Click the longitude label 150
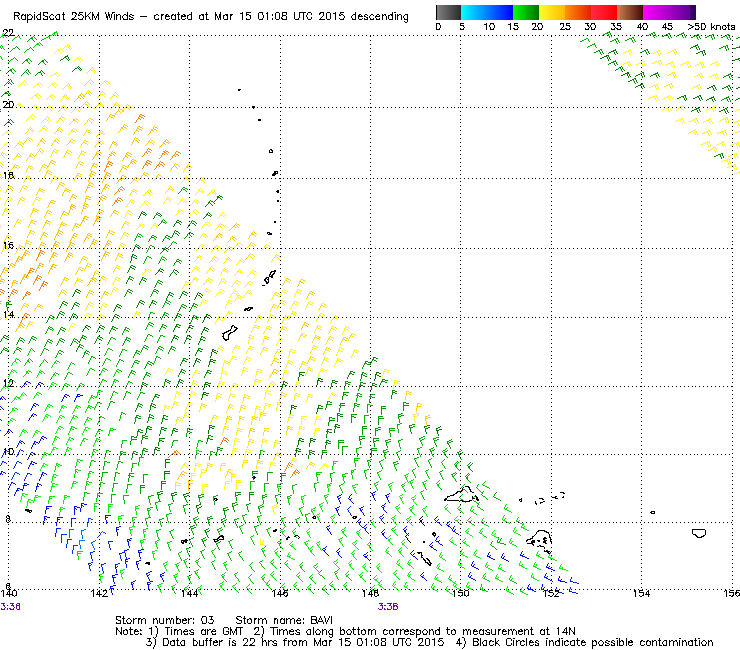Screen dimensions: 740x650 (x=461, y=593)
